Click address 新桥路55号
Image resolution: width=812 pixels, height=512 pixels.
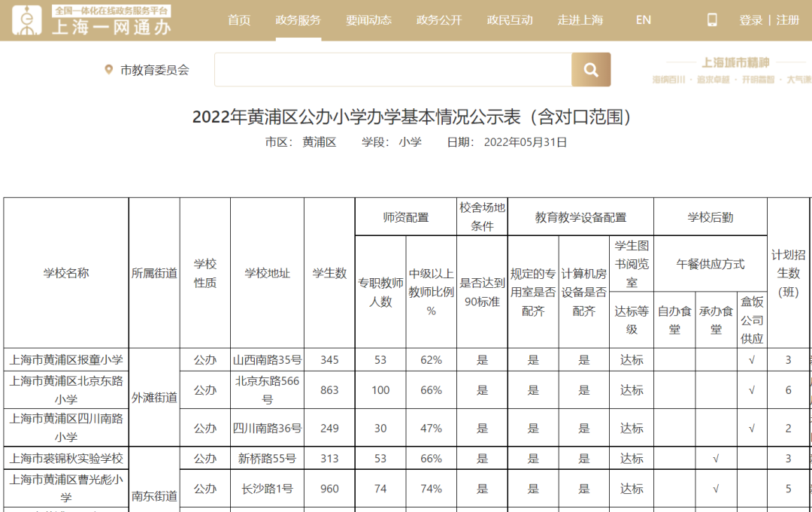coord(267,458)
